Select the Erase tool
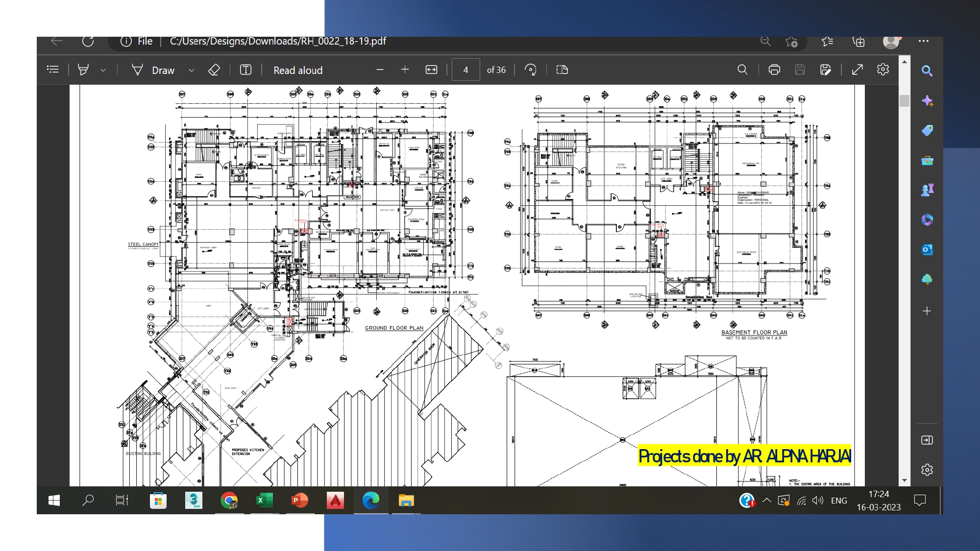 click(214, 70)
